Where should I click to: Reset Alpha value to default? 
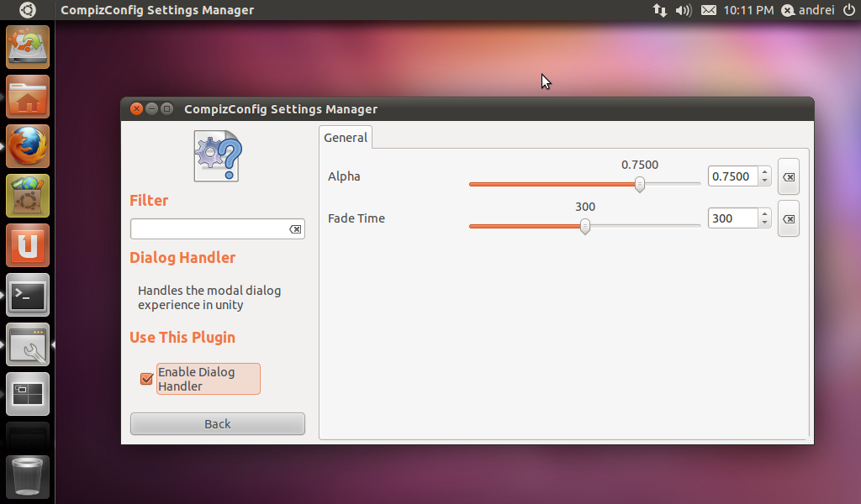point(789,176)
